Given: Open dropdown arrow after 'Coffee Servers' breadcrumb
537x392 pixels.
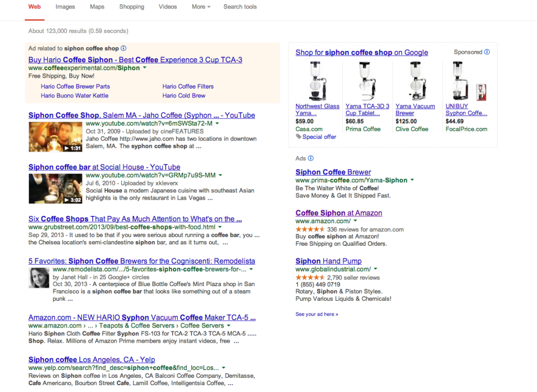Looking at the screenshot, I should (229, 325).
